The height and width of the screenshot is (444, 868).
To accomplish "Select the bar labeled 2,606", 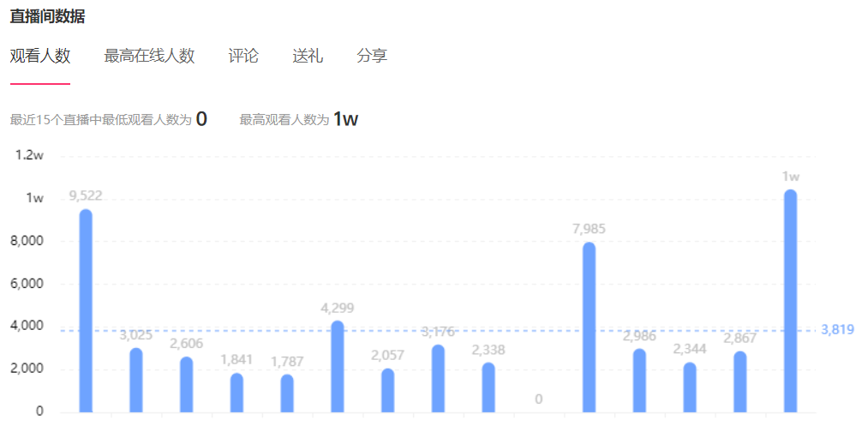I will point(187,385).
